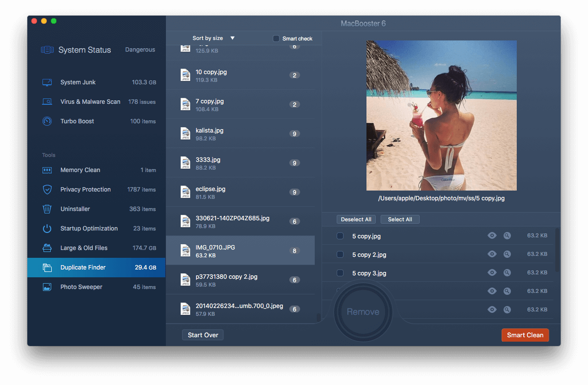This screenshot has height=385, width=588.
Task: Tick the 5 copy 3.jpg checkbox
Action: click(340, 273)
